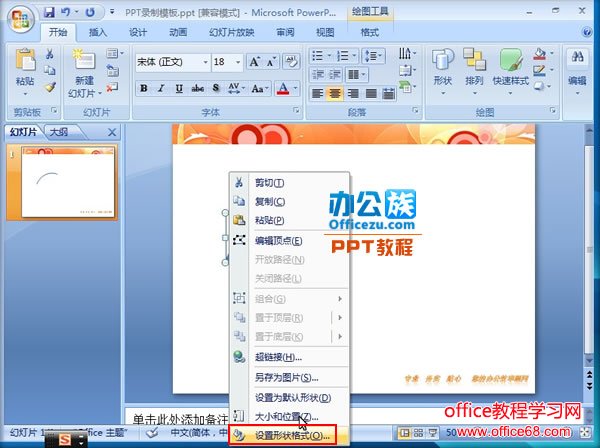Select slide 1 thumbnail
Viewport: 600px width, 448px height.
[68, 182]
